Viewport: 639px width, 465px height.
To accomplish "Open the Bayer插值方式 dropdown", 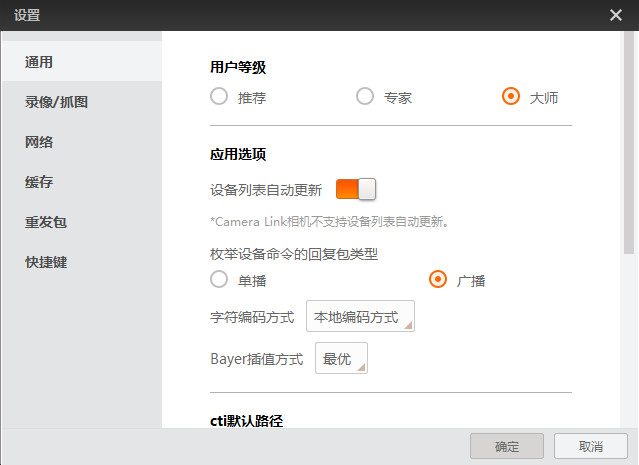I will [341, 359].
